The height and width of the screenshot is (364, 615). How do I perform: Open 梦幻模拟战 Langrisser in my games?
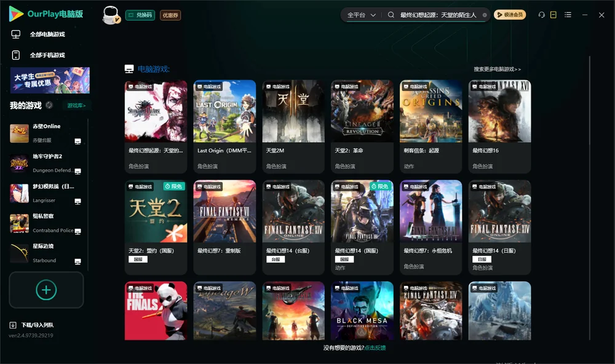46,193
